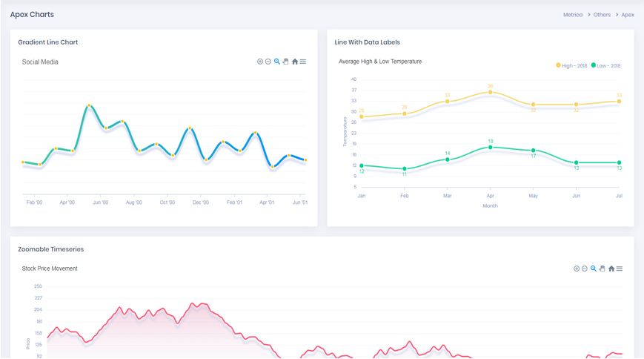Screen dimensions: 644x359
Task: Select the selection zoom tool in the Social Media chart
Action: pyautogui.click(x=277, y=62)
